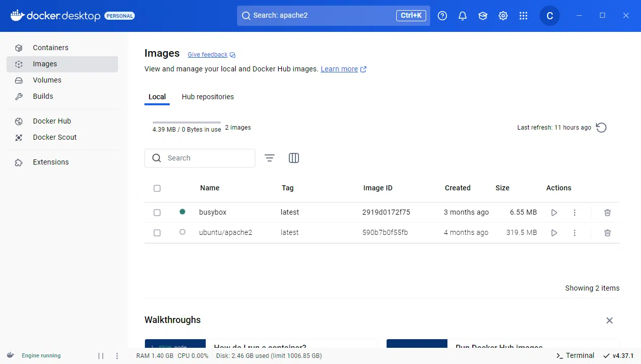Viewport: 641px width, 364px height.
Task: Refresh the images list
Action: [601, 128]
